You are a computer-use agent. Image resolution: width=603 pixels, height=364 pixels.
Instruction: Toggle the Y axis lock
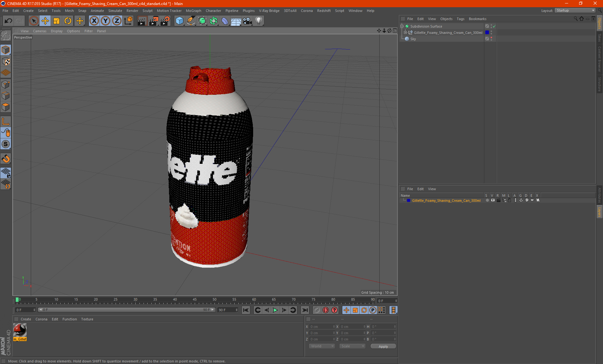(106, 21)
